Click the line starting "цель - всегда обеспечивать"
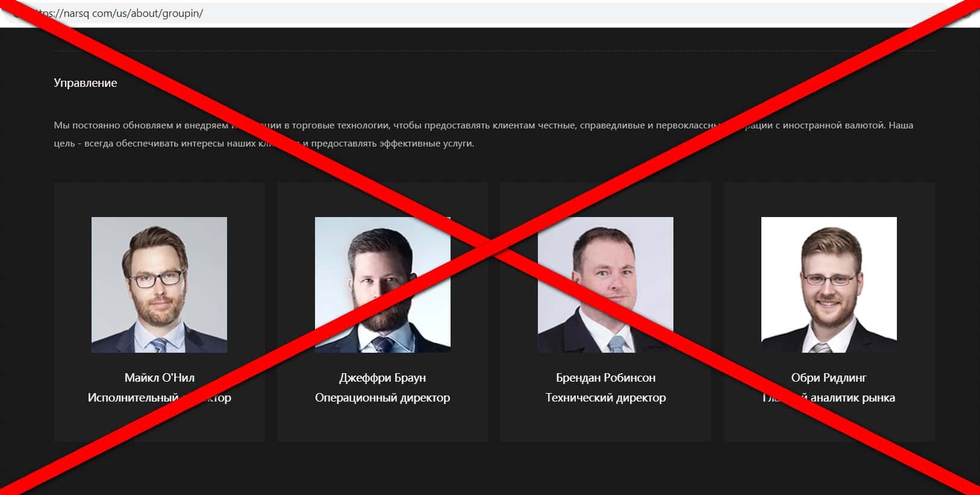This screenshot has width=980, height=495. point(264,143)
